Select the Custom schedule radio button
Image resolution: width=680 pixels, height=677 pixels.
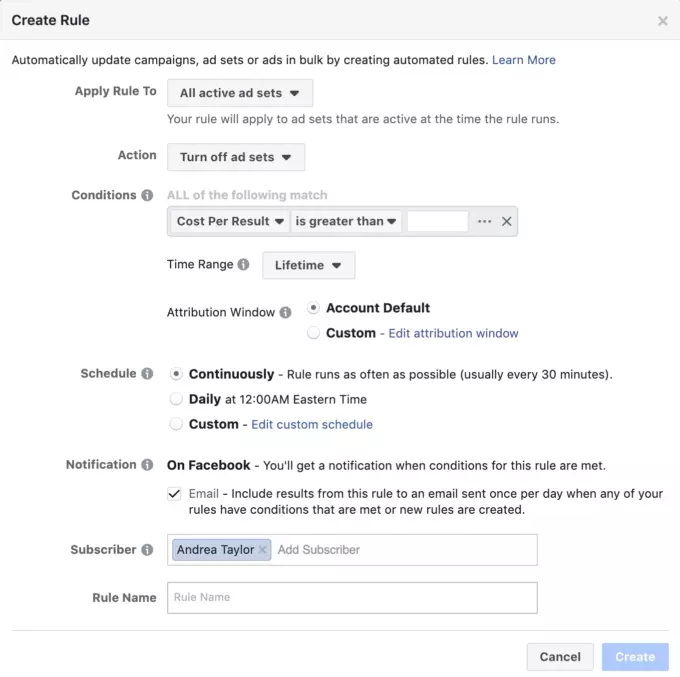[x=177, y=424]
